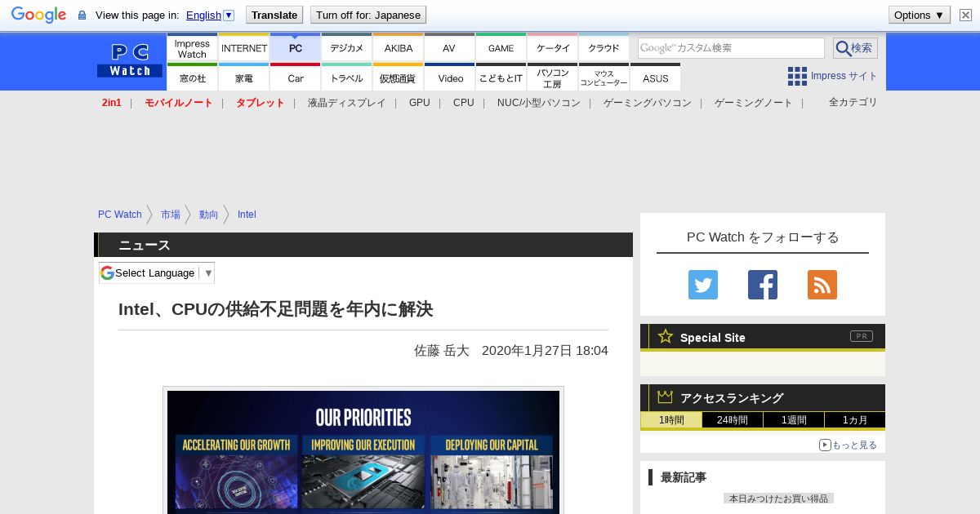
Task: Click the Google logo in translate bar
Action: tap(38, 15)
